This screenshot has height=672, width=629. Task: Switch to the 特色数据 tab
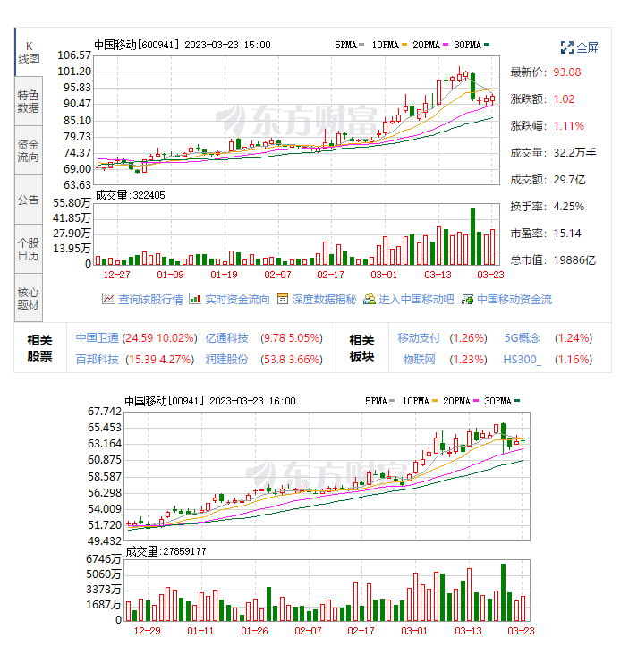click(29, 102)
